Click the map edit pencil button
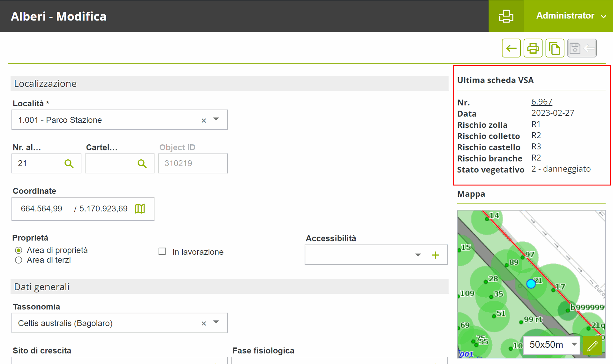Image resolution: width=613 pixels, height=364 pixels. pyautogui.click(x=592, y=345)
